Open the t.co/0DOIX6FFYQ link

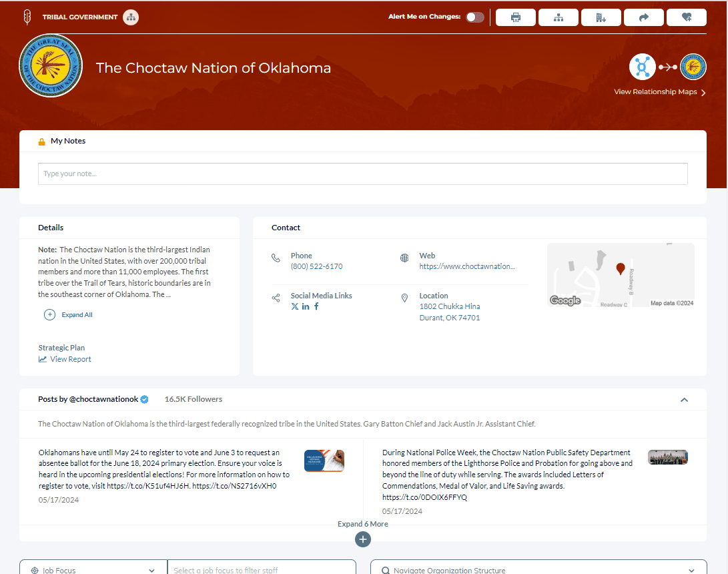(x=425, y=497)
